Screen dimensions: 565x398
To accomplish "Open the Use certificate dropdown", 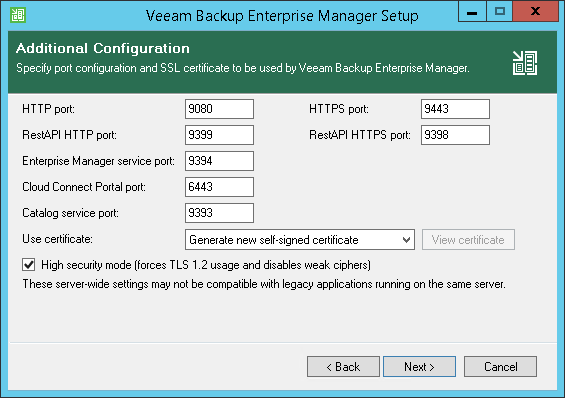I will tap(300, 240).
